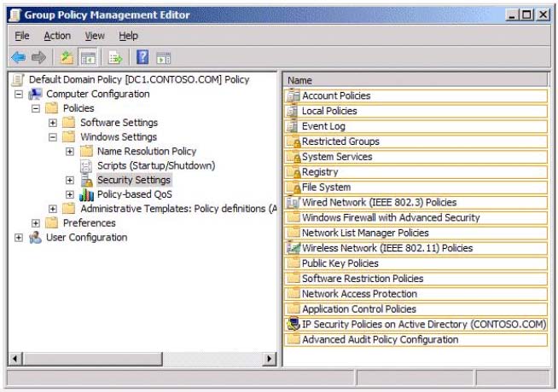This screenshot has width=558, height=392.
Task: Toggle the Show/Hide Console Tree icon
Action: click(88, 58)
